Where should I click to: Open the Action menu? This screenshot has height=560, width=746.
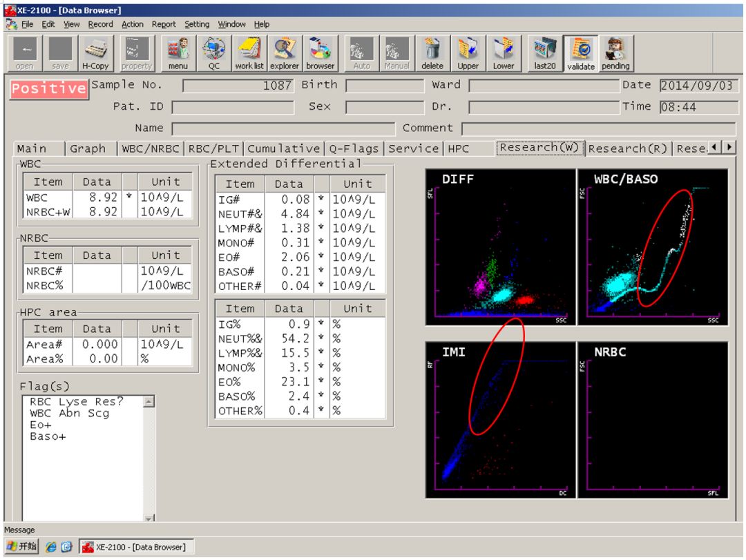[132, 24]
